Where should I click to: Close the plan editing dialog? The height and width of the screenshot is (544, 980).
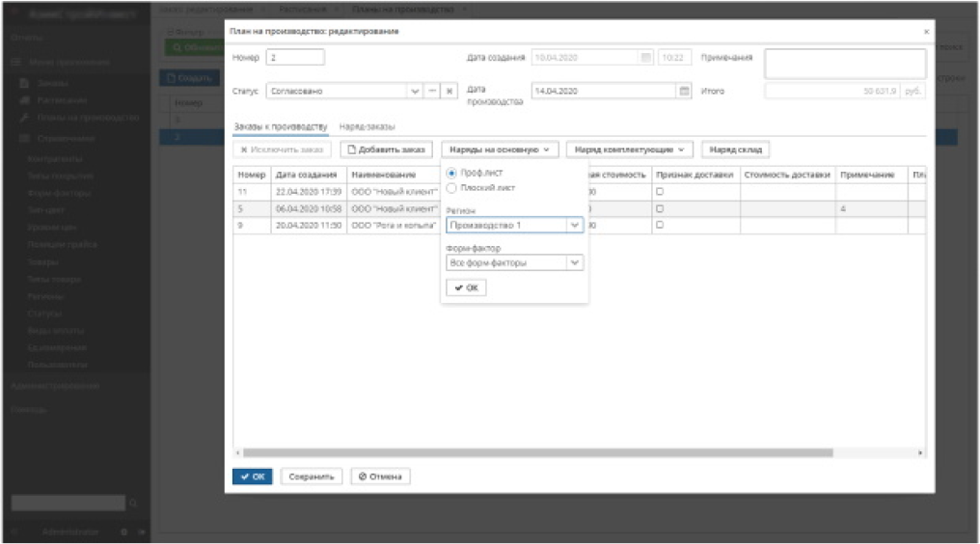(x=926, y=31)
